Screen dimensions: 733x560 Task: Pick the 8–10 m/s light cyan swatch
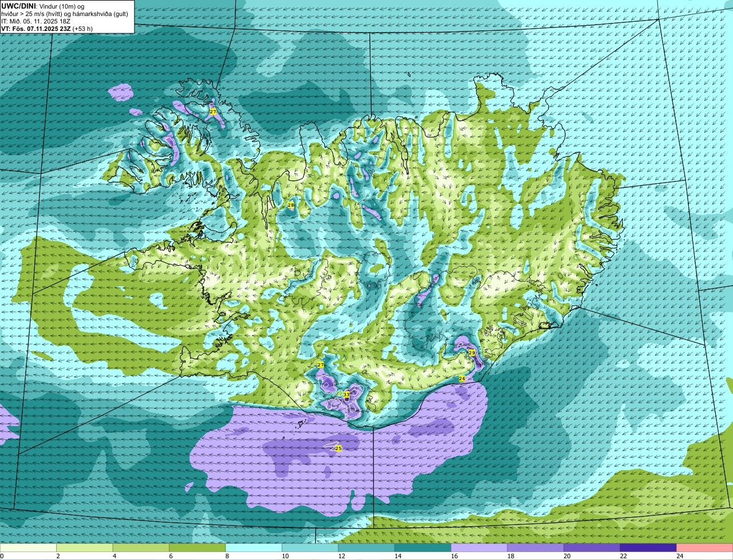254,548
